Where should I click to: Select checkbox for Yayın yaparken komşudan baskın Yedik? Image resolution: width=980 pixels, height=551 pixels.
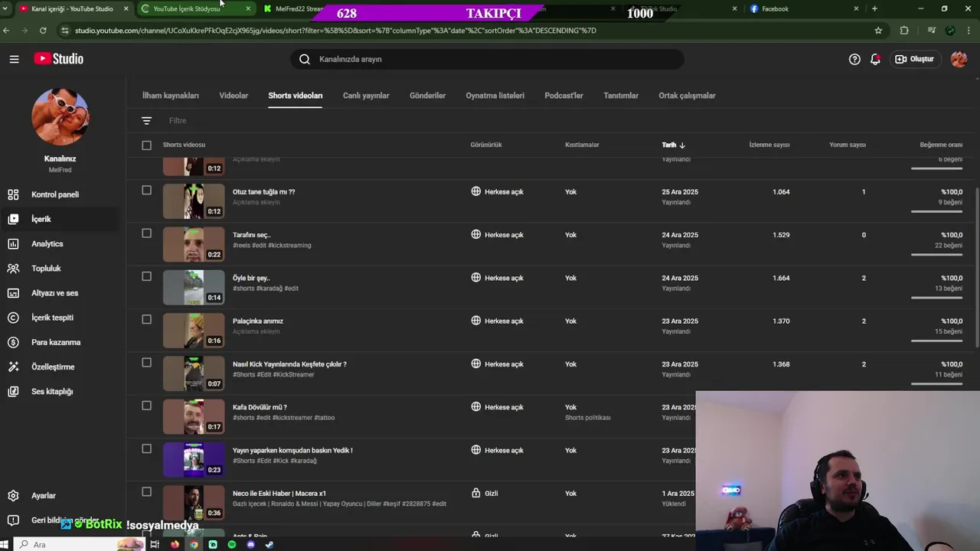coord(146,448)
